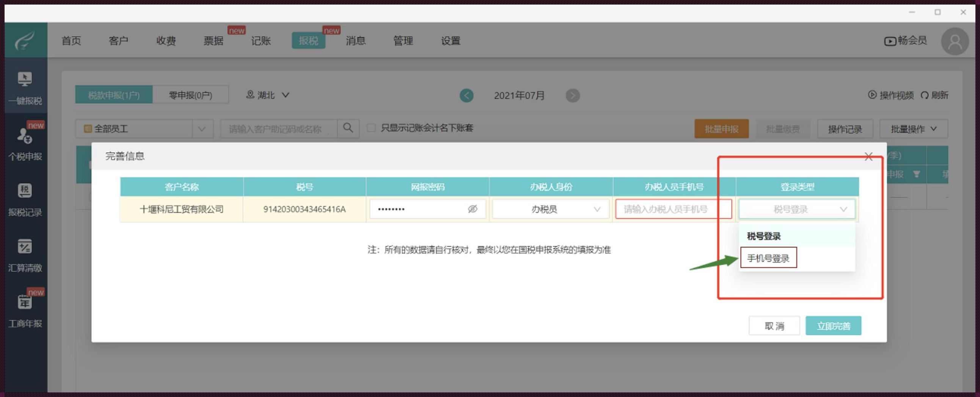
Task: Open 记账 menu
Action: (261, 41)
